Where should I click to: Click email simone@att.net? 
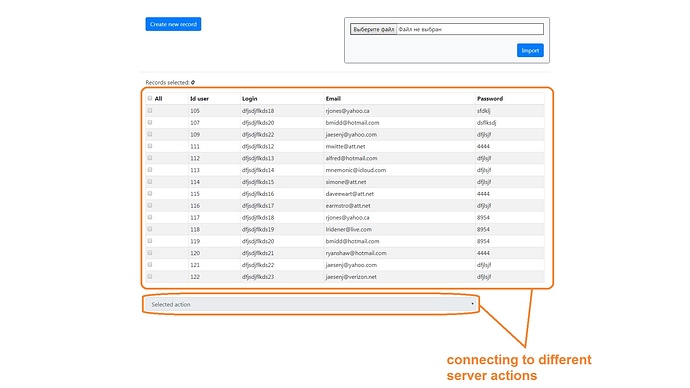coord(346,182)
